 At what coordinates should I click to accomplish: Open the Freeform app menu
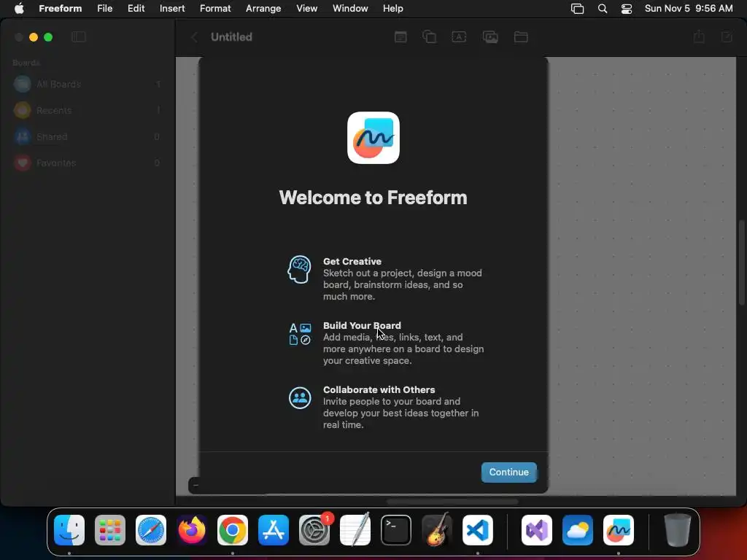coord(60,8)
